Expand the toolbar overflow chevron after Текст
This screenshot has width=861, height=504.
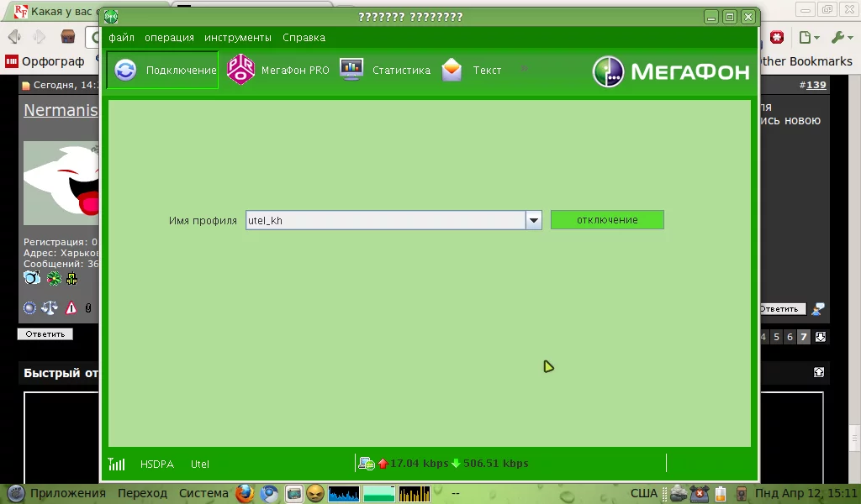[x=525, y=69]
